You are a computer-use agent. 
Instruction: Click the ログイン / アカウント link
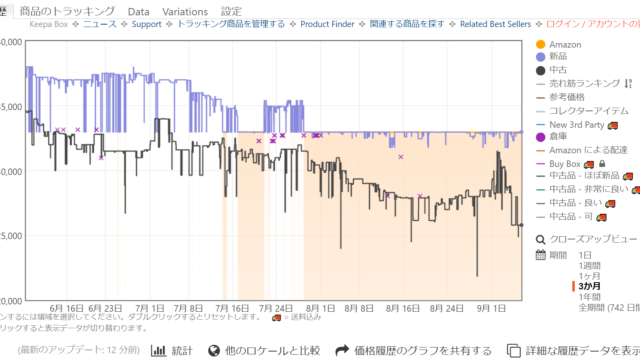click(x=593, y=24)
